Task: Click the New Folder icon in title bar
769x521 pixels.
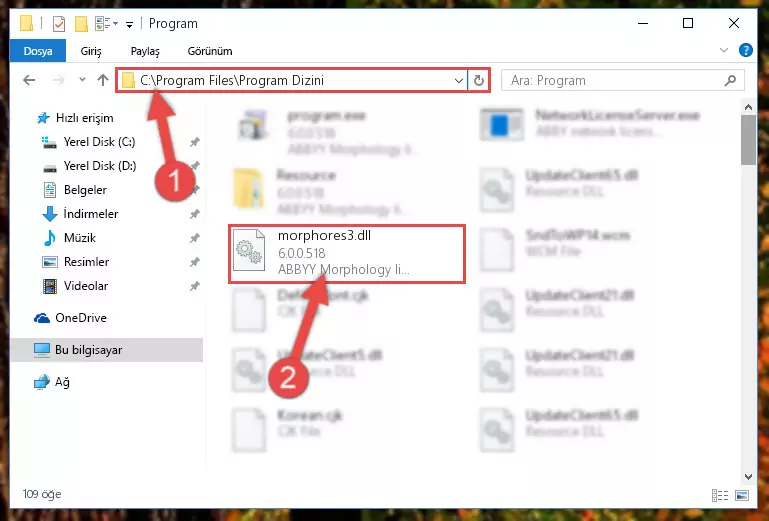Action: pyautogui.click(x=81, y=24)
